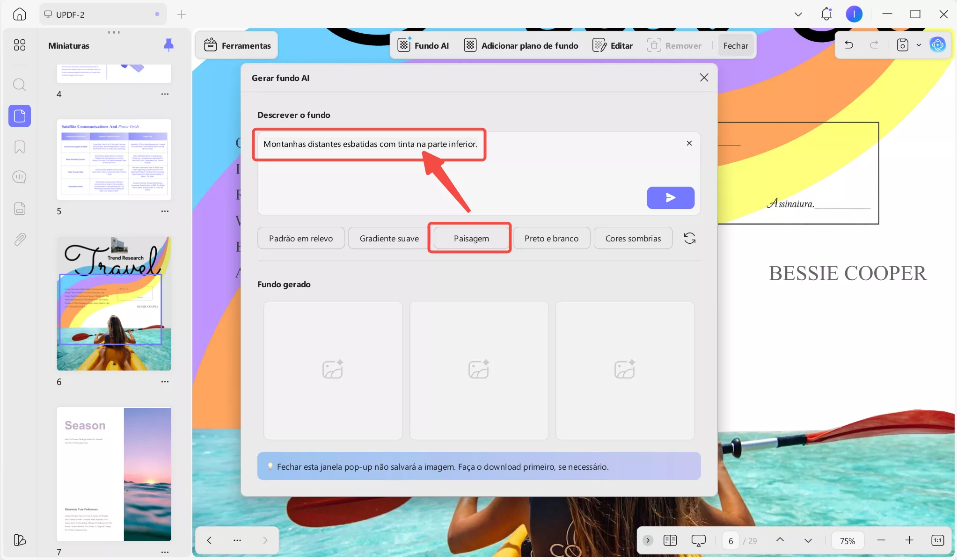Choose the Paisagem style suggestion
957x560 pixels.
coord(471,238)
